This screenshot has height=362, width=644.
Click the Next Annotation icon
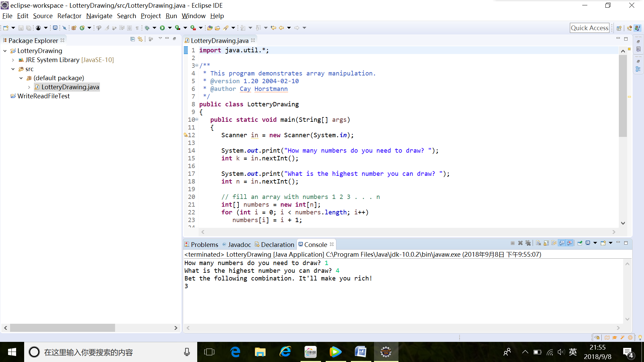243,28
